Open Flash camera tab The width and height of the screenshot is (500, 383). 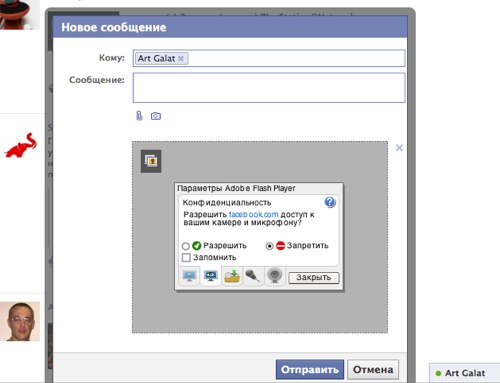[275, 276]
